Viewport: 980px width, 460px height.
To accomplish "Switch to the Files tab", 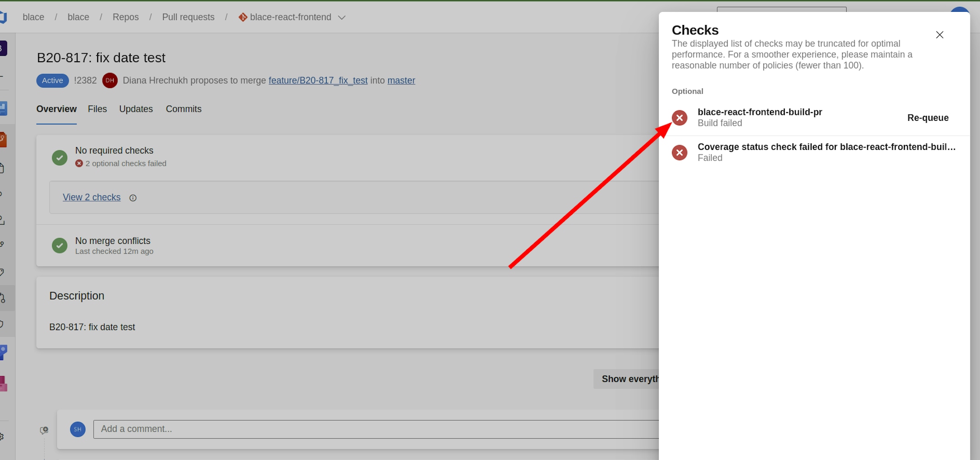I will (97, 109).
